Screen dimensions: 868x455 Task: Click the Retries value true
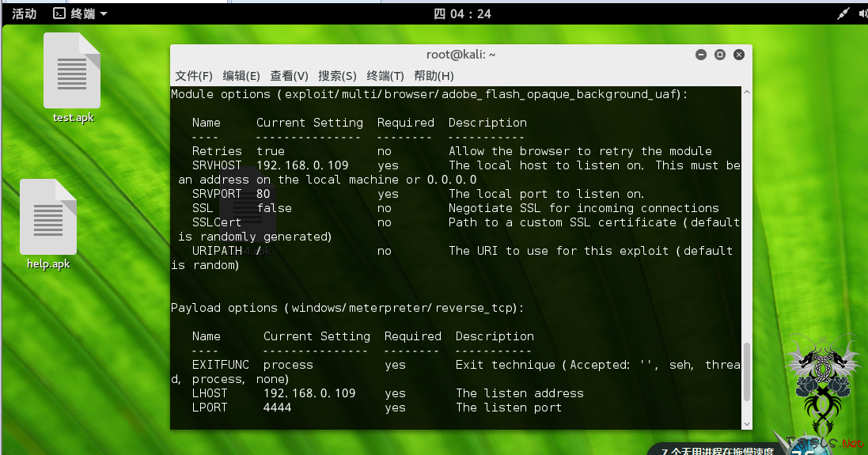pos(270,151)
